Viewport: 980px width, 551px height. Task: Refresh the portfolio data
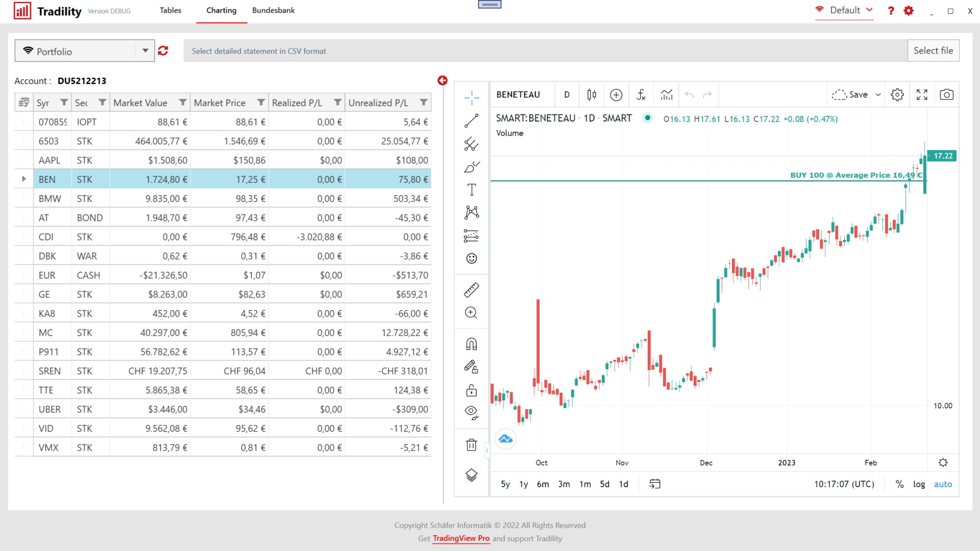[x=163, y=51]
